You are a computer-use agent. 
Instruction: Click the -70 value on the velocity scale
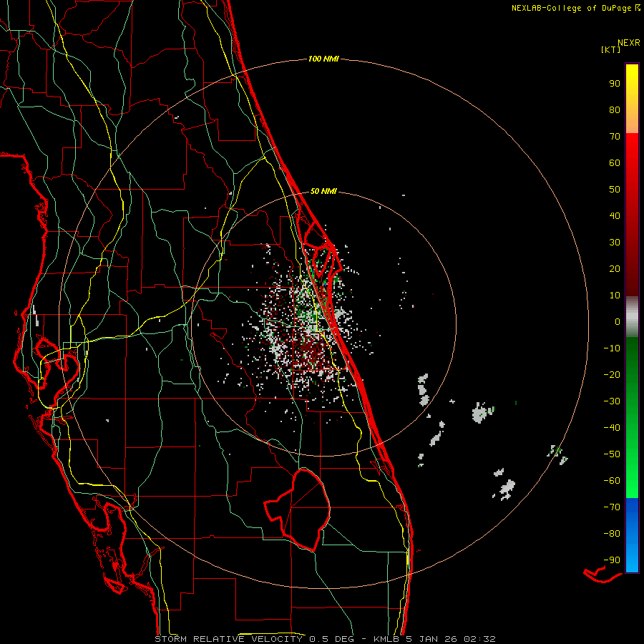(612, 507)
